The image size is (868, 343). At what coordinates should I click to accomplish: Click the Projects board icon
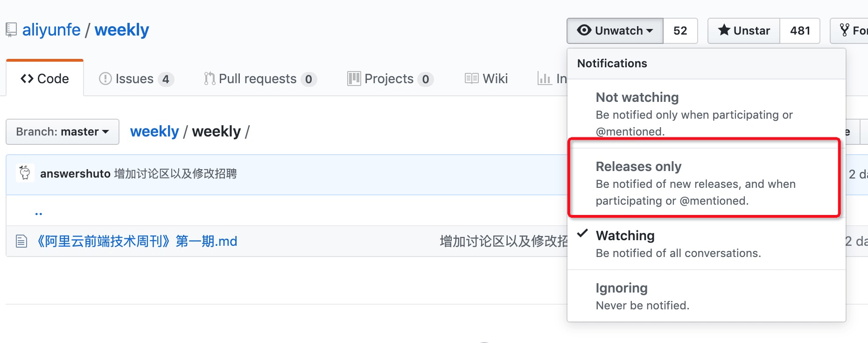coord(354,79)
